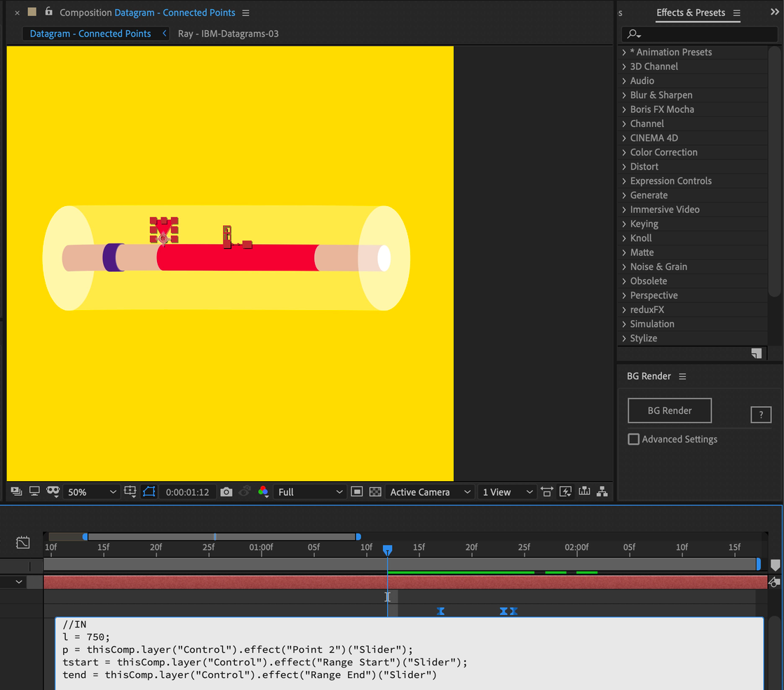The image size is (784, 690).
Task: Toggle the composition viewer lock
Action: pos(48,12)
